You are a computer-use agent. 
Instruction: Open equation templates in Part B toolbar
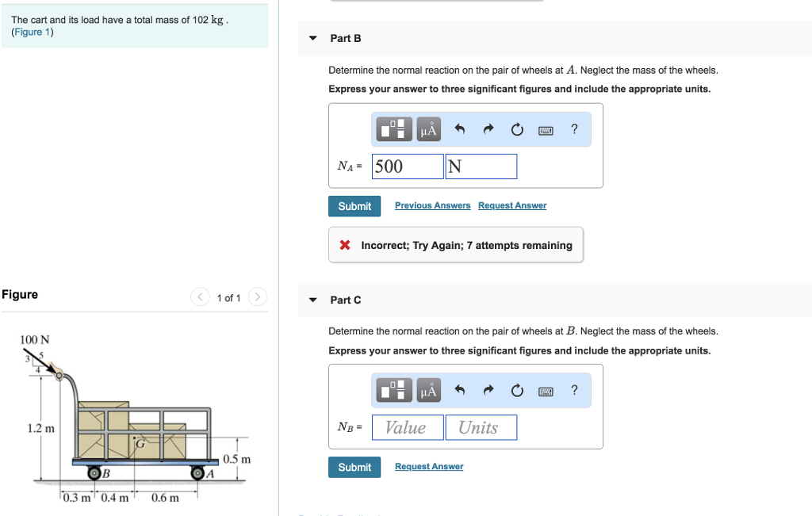pyautogui.click(x=393, y=128)
